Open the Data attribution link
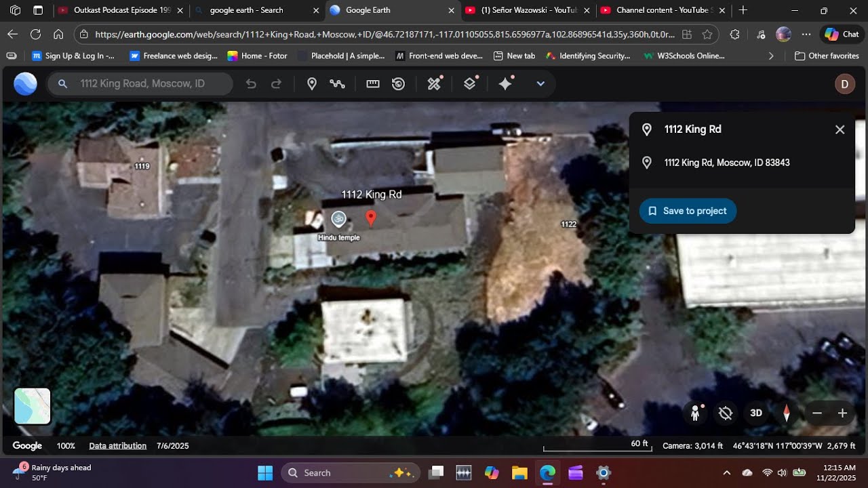The width and height of the screenshot is (868, 488). point(118,446)
